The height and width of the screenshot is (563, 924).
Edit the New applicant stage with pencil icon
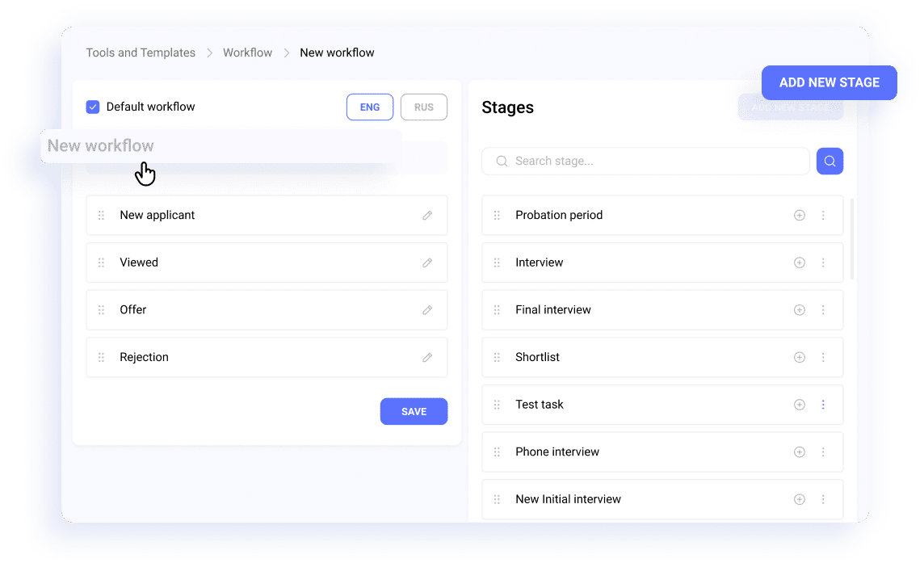pyautogui.click(x=427, y=215)
